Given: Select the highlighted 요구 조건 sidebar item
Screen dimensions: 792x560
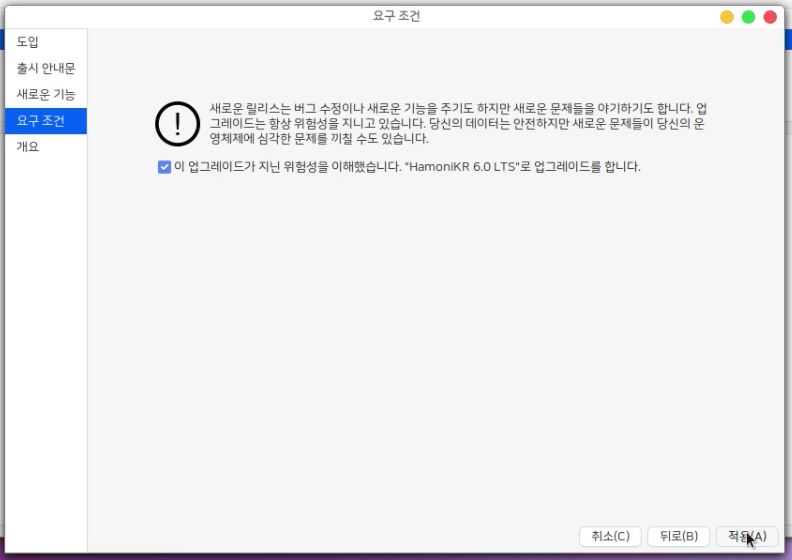Looking at the screenshot, I should coord(42,121).
